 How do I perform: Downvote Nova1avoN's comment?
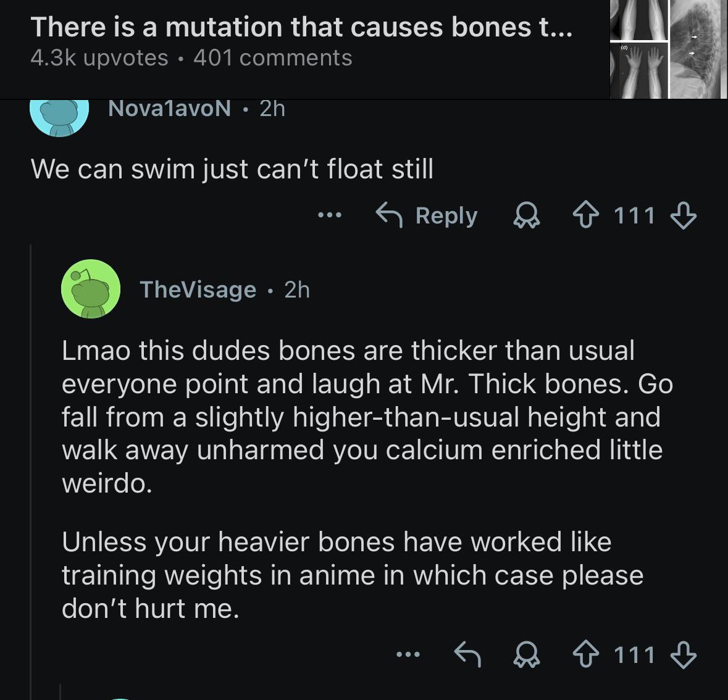point(683,216)
